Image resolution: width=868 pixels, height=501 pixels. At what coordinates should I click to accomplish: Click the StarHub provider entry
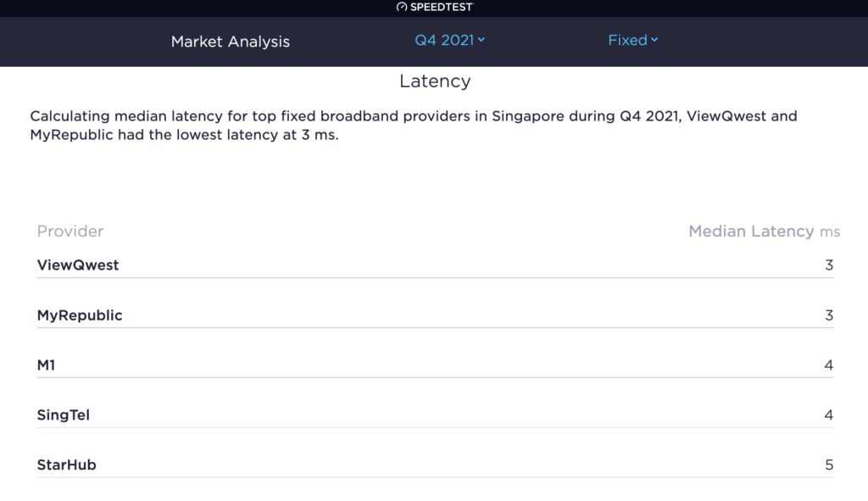[66, 465]
